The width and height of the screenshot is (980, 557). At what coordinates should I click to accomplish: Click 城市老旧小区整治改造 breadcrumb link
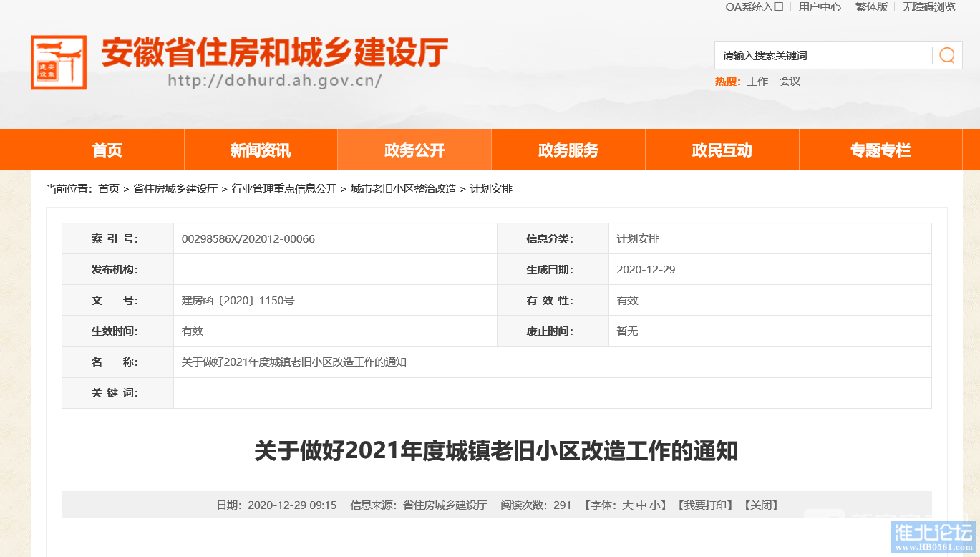(403, 189)
